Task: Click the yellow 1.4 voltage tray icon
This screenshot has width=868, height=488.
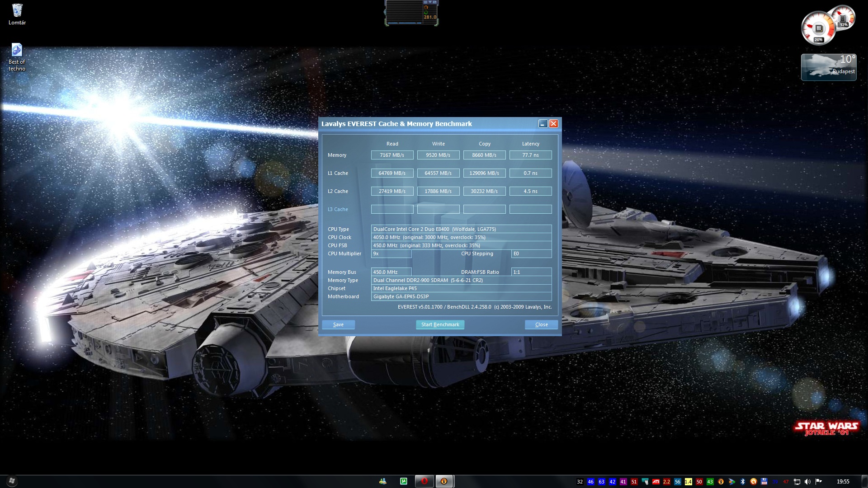Action: point(689,482)
